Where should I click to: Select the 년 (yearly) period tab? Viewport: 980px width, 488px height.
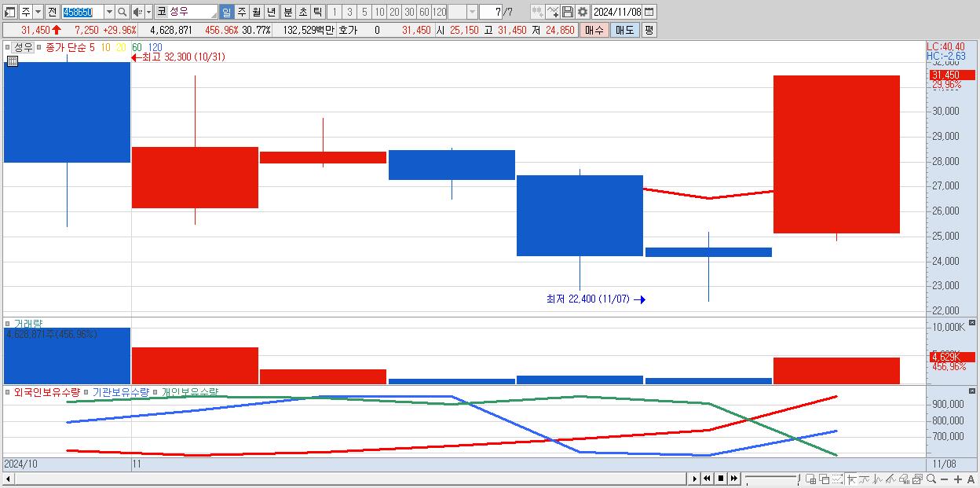point(271,12)
